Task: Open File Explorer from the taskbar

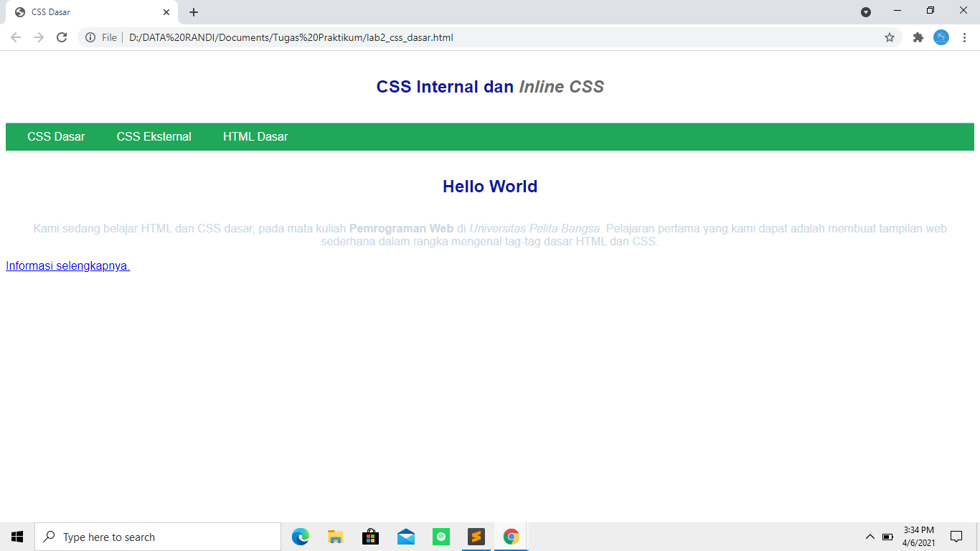Action: tap(335, 536)
